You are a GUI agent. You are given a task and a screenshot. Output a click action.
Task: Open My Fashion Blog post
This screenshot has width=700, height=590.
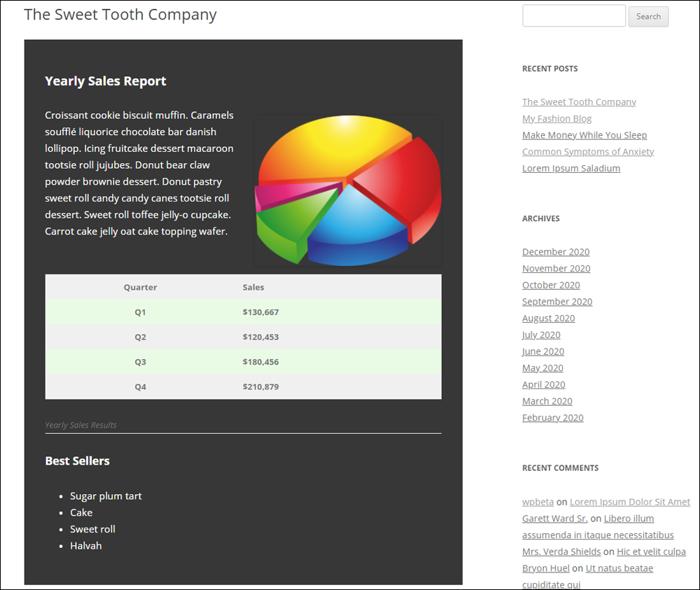pyautogui.click(x=556, y=118)
